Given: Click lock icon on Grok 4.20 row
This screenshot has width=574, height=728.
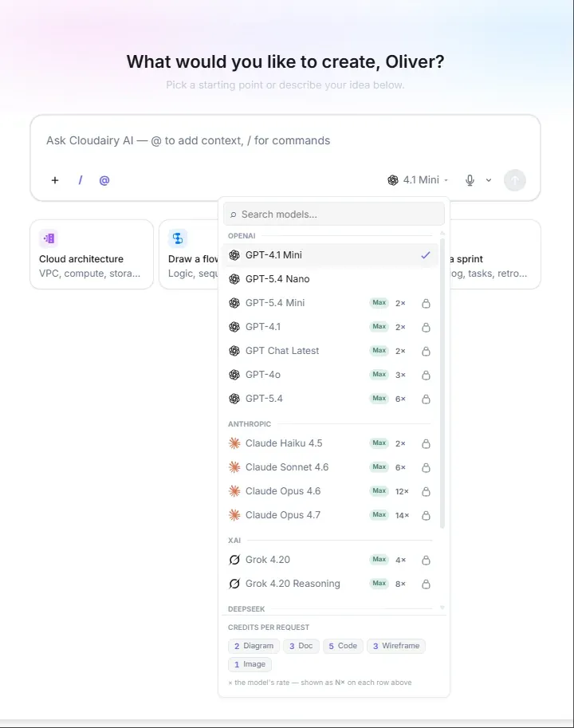Looking at the screenshot, I should 426,561.
